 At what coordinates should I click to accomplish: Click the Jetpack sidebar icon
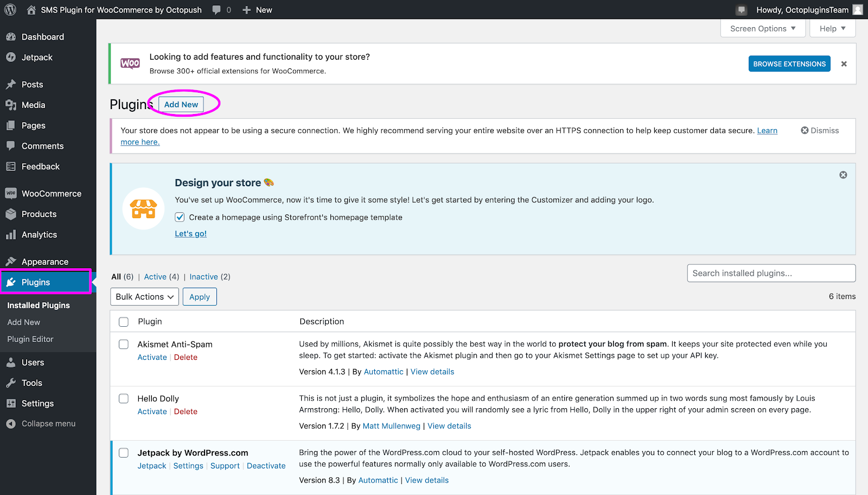[11, 57]
